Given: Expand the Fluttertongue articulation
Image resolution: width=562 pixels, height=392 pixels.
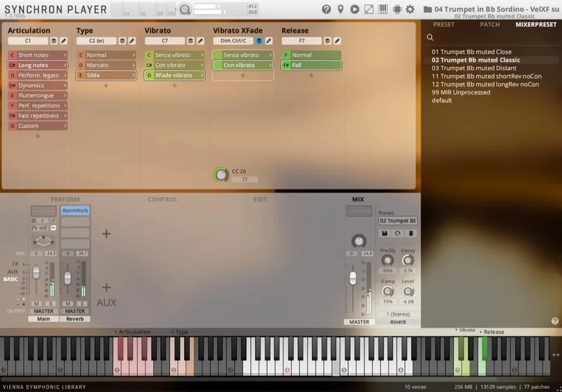Looking at the screenshot, I should tap(65, 96).
